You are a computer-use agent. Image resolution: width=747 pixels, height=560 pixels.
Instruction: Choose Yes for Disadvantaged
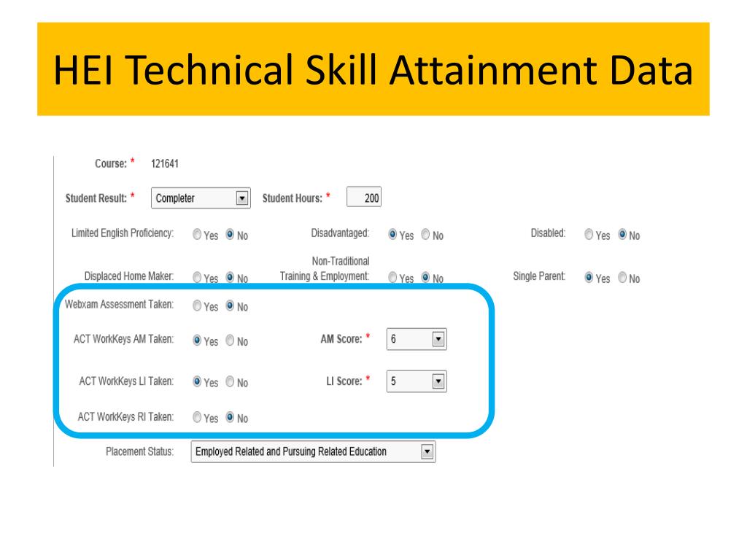click(x=392, y=234)
